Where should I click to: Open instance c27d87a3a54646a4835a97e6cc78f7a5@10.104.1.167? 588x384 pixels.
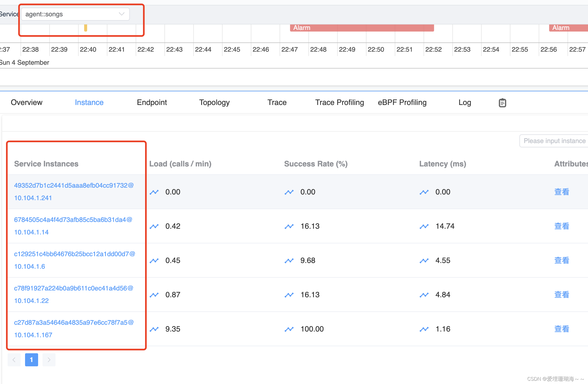click(x=74, y=329)
